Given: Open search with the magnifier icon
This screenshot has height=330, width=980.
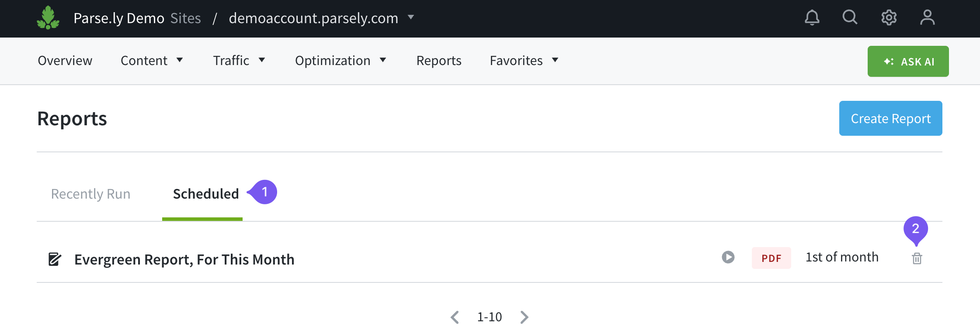Looking at the screenshot, I should (850, 18).
